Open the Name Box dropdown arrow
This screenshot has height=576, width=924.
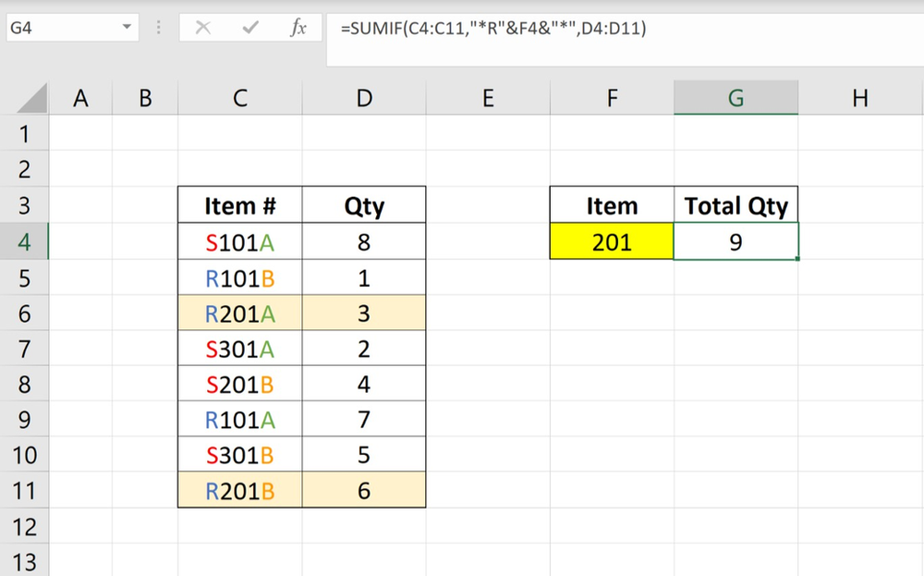[x=128, y=28]
